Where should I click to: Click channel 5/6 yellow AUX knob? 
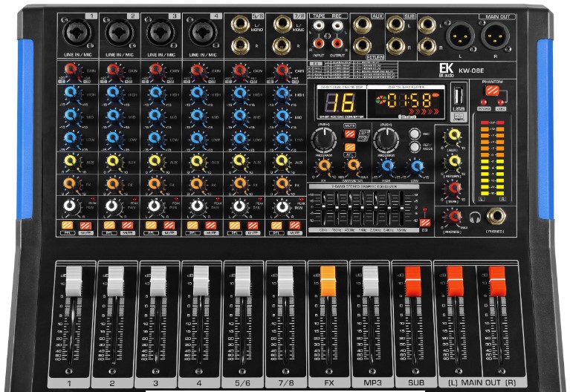point(239,161)
